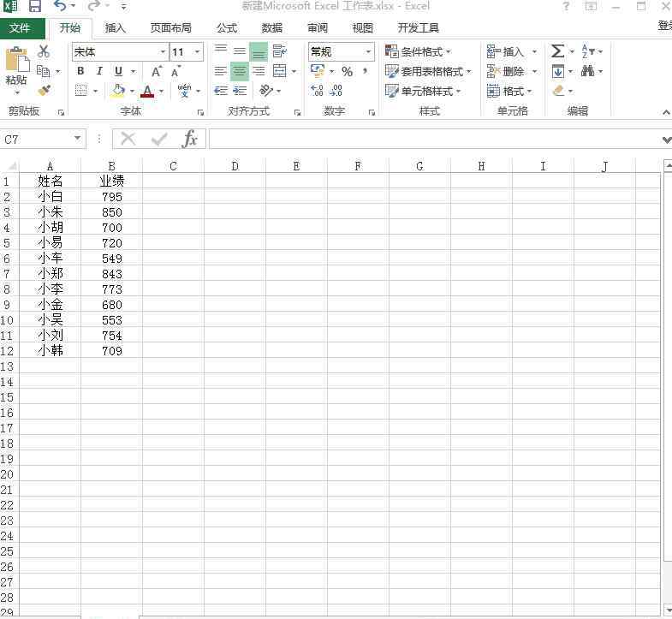Toggle italic formatting
672x619 pixels.
click(99, 71)
